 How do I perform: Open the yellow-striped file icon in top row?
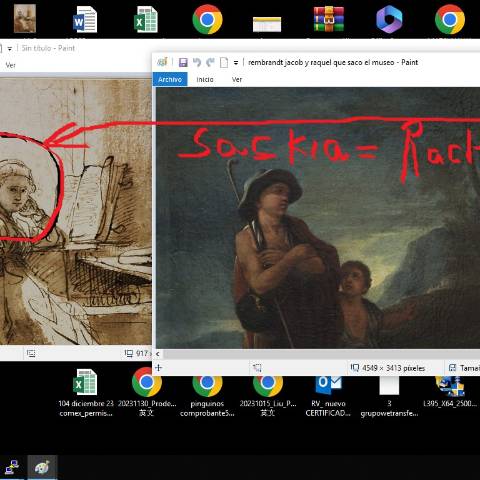click(x=267, y=24)
